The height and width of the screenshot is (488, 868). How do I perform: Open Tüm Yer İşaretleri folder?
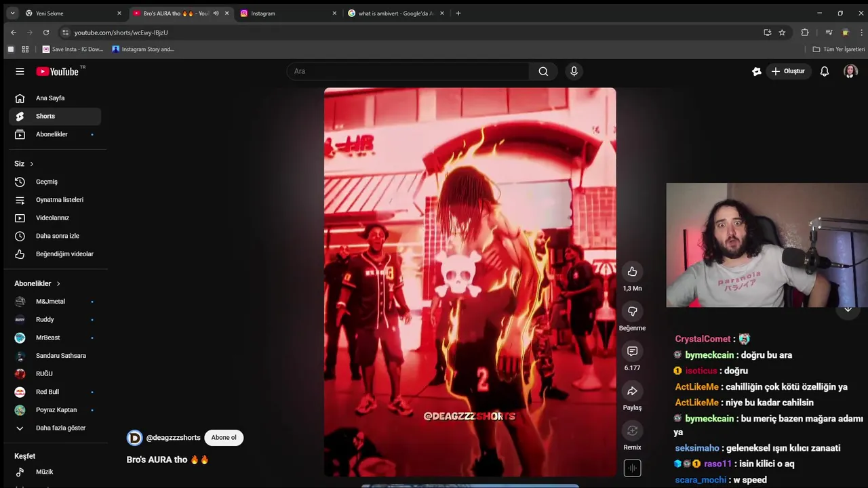tap(839, 49)
